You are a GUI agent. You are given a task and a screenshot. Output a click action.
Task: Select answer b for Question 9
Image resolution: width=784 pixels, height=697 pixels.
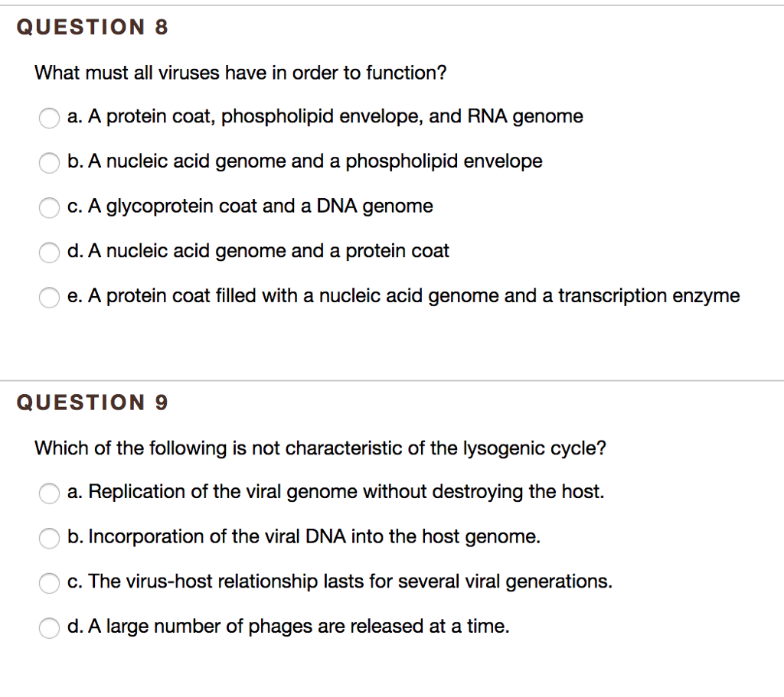(49, 538)
